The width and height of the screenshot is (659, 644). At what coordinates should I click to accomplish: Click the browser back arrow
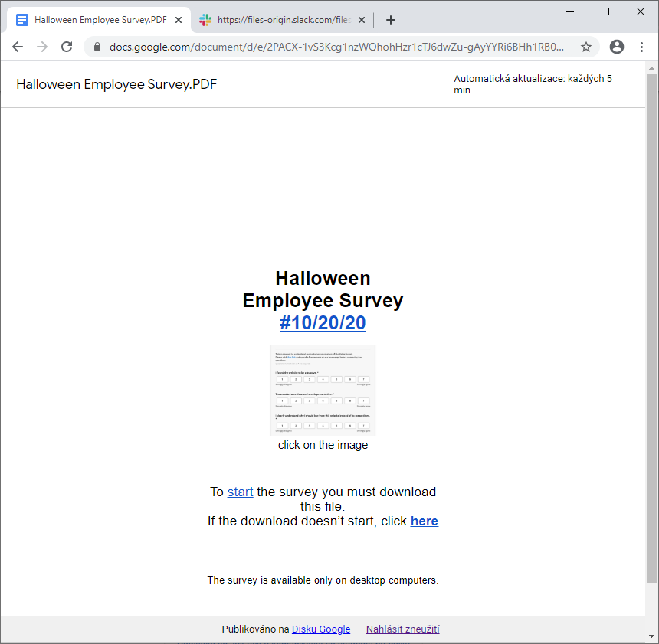tap(18, 47)
